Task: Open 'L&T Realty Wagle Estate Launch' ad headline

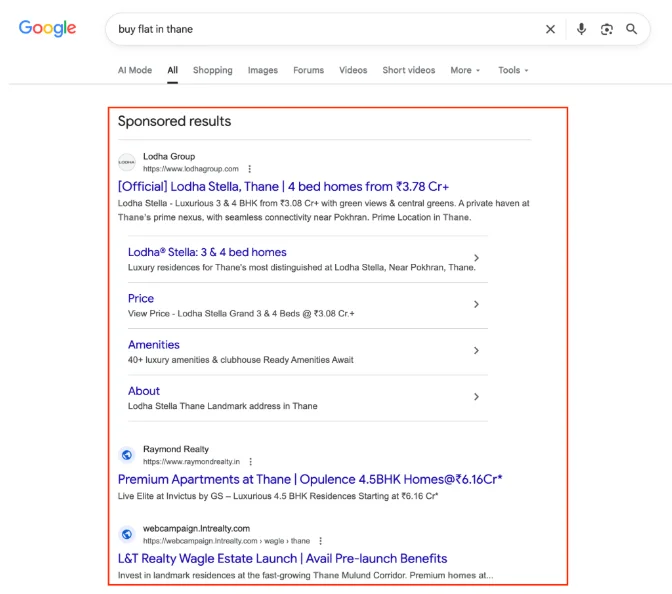Action: pyautogui.click(x=282, y=558)
